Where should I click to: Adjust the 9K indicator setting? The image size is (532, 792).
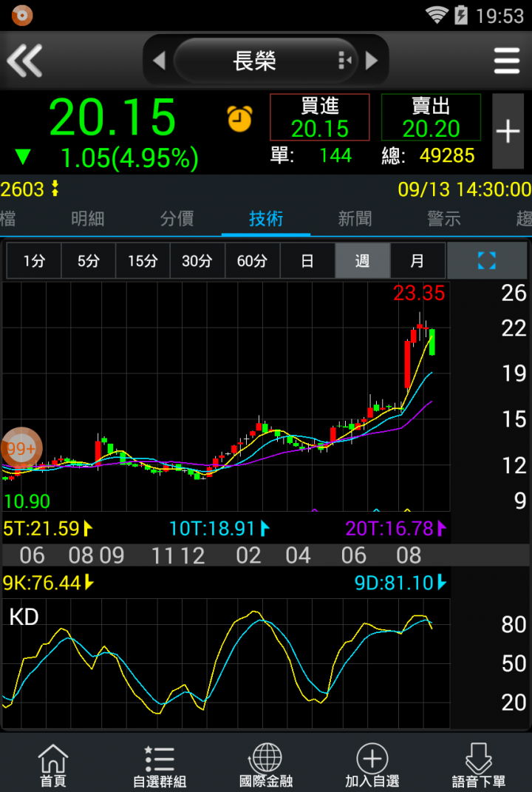click(x=49, y=583)
